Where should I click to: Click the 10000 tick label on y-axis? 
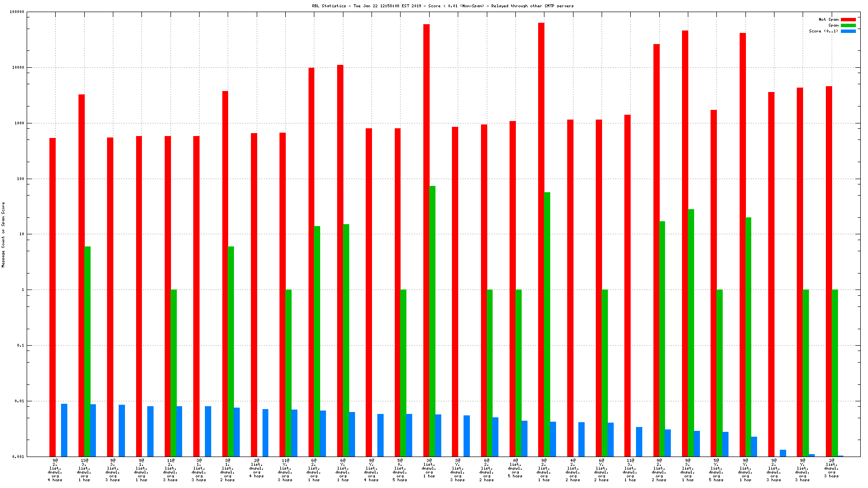pyautogui.click(x=18, y=68)
